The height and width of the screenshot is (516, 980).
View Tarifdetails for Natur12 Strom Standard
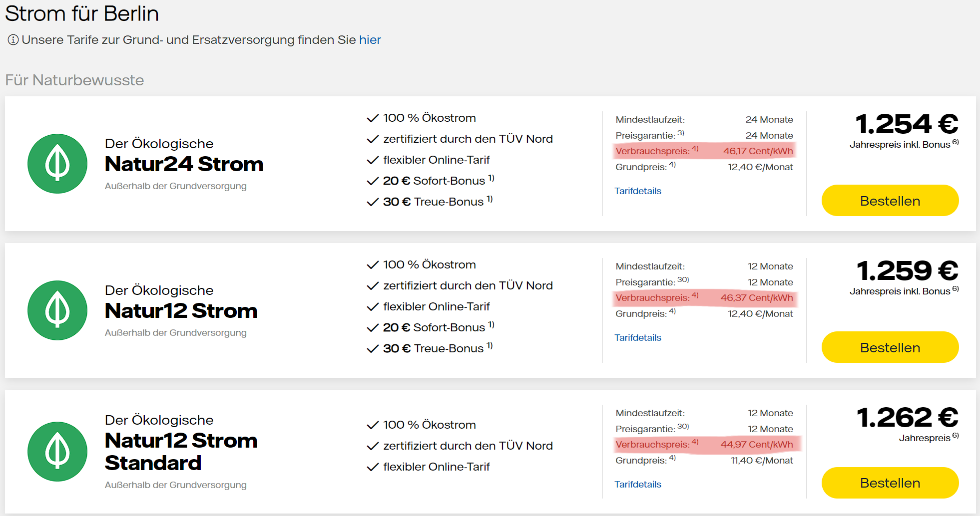coord(637,485)
